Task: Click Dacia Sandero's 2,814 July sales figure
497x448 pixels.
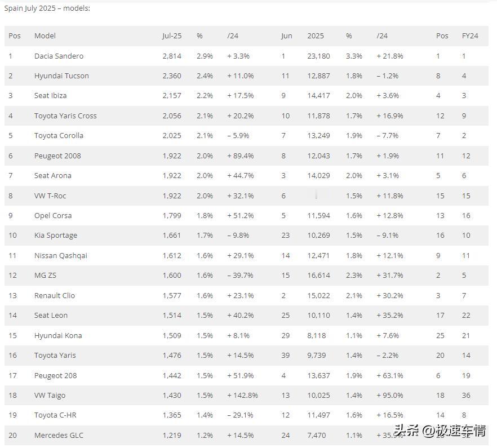Action: coord(172,56)
